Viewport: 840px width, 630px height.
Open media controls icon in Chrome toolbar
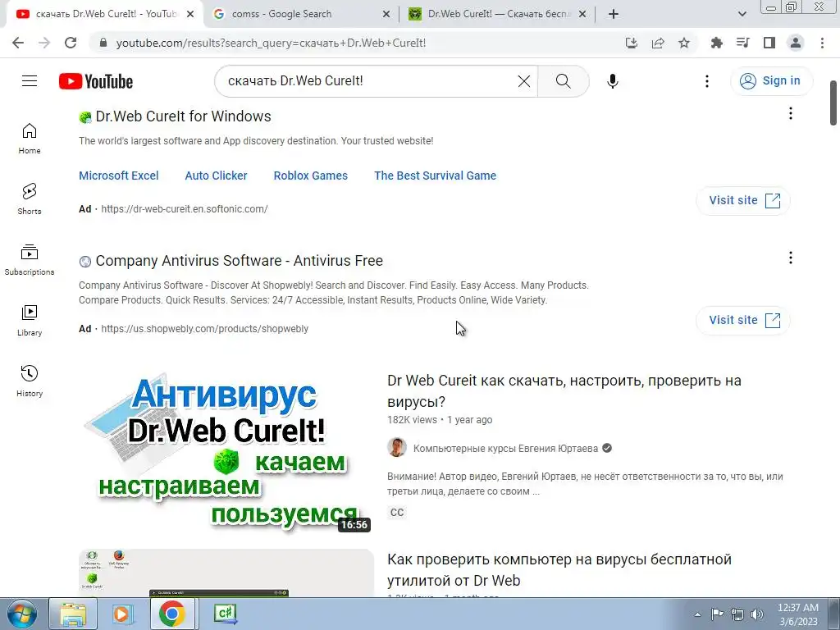point(742,43)
